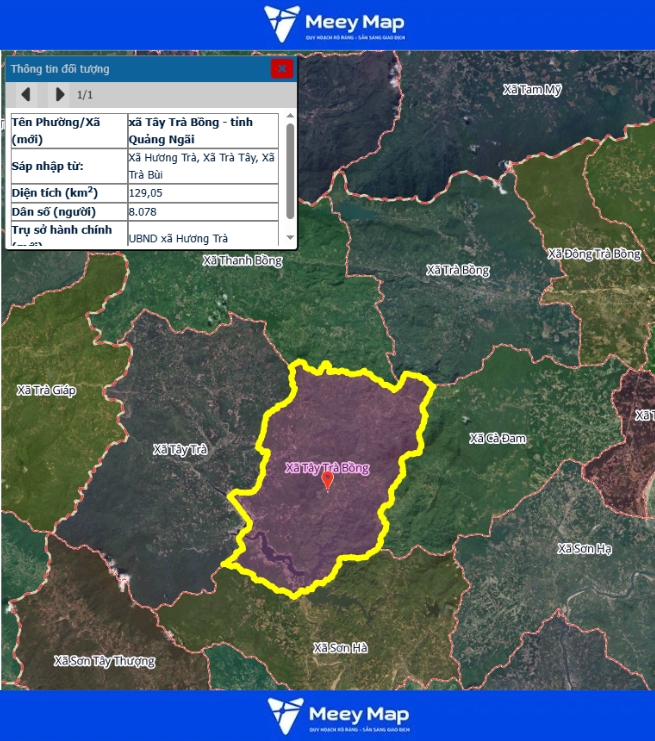Click Xã Tây Trà region on map
655x741 pixels.
pos(180,450)
